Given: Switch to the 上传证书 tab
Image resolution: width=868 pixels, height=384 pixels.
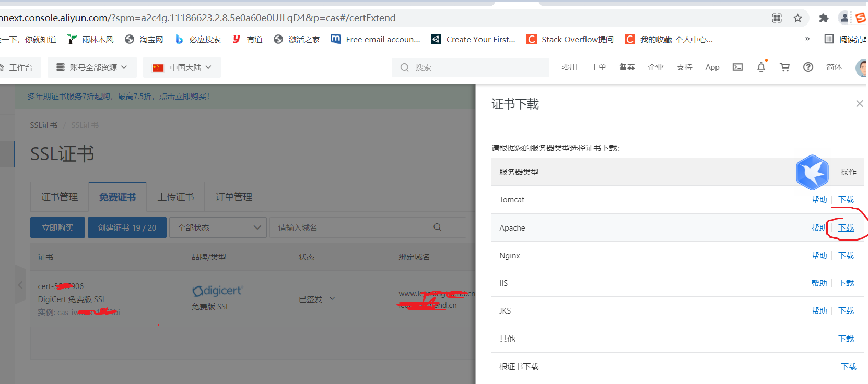Looking at the screenshot, I should point(175,197).
